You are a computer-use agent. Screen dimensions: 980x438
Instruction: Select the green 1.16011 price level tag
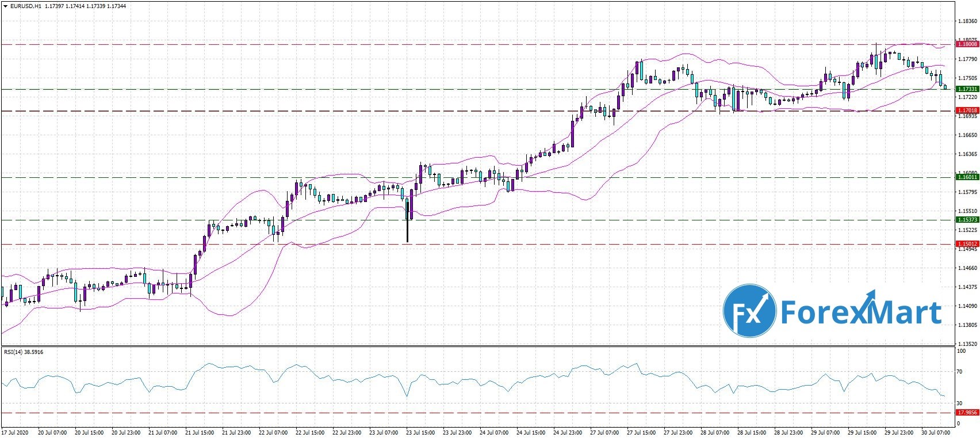pos(966,177)
